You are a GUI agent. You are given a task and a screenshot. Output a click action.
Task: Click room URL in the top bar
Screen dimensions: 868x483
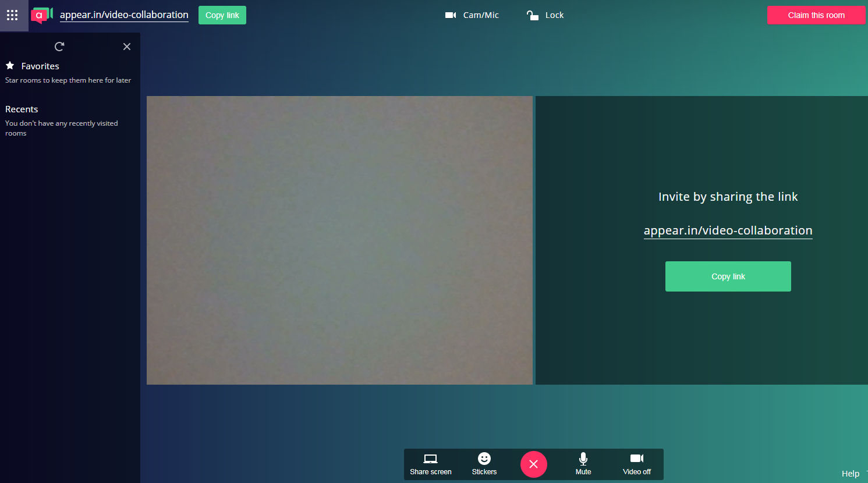(x=124, y=15)
